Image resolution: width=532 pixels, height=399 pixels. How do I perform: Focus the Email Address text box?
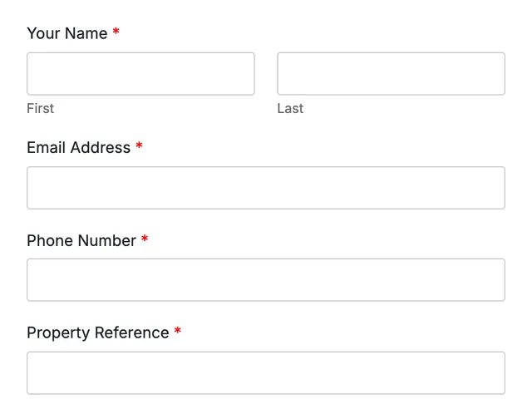[x=266, y=188]
